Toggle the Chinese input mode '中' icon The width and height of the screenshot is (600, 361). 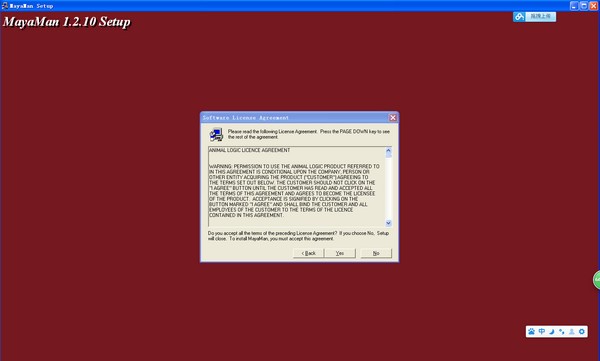(x=542, y=332)
